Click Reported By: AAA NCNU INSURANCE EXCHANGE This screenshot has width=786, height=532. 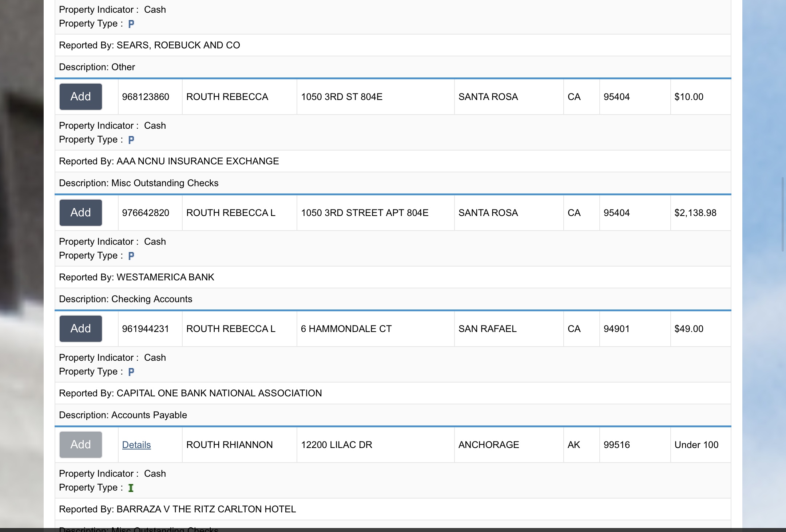(x=169, y=161)
